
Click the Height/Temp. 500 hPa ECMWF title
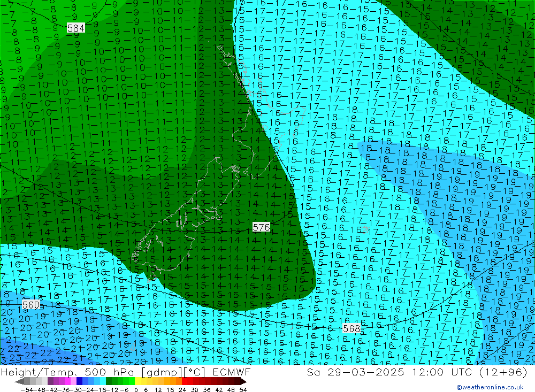126,372
